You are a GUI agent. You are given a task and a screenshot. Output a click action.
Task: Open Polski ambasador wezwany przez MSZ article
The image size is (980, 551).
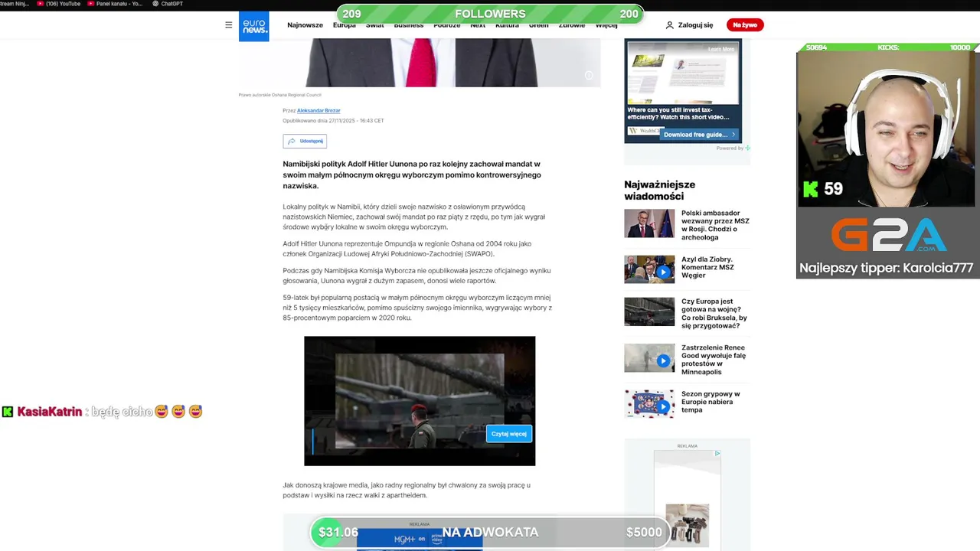tap(715, 225)
